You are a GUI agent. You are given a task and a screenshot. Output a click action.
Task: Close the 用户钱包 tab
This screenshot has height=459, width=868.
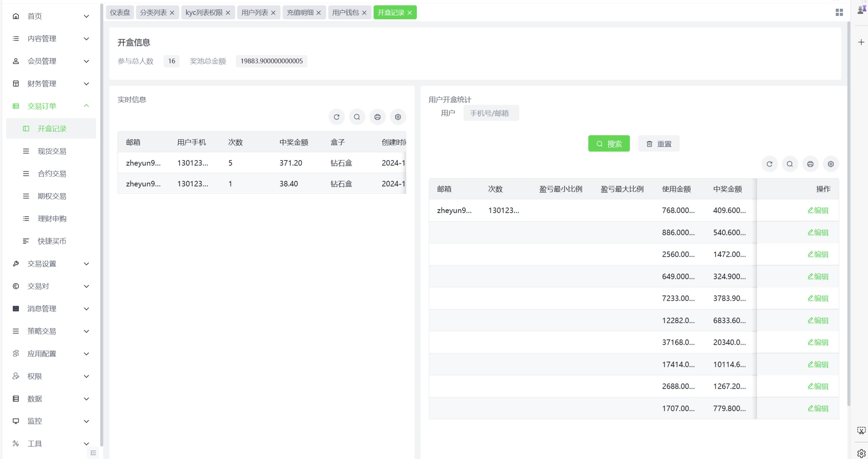pos(364,13)
